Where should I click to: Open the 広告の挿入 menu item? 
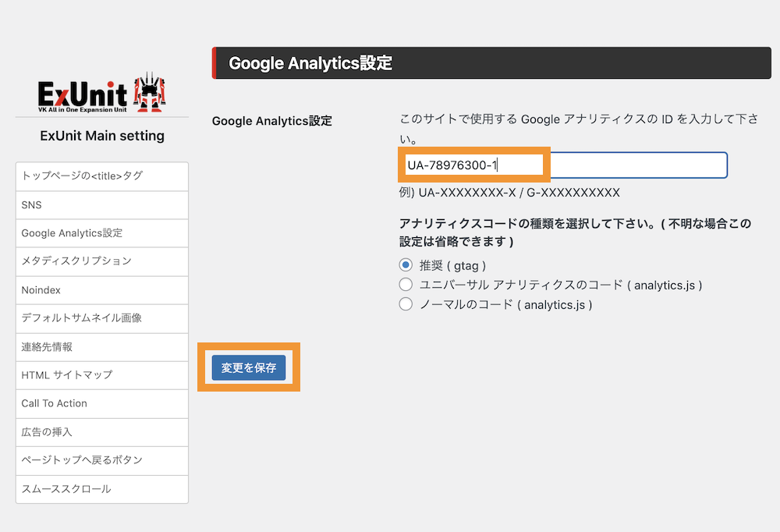[x=102, y=432]
